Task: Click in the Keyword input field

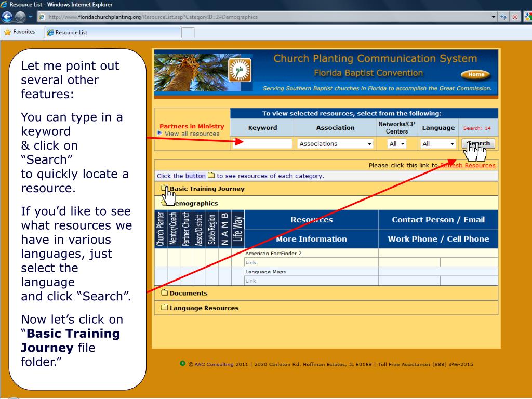Action: click(262, 144)
